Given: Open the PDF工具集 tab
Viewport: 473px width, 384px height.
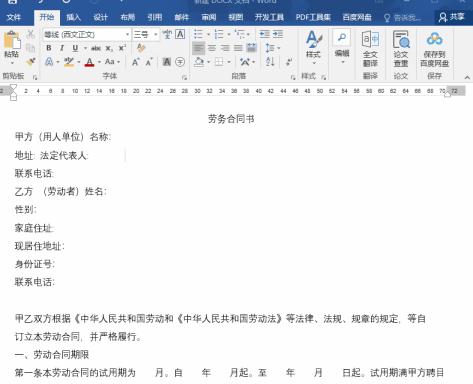Looking at the screenshot, I should pyautogui.click(x=313, y=17).
